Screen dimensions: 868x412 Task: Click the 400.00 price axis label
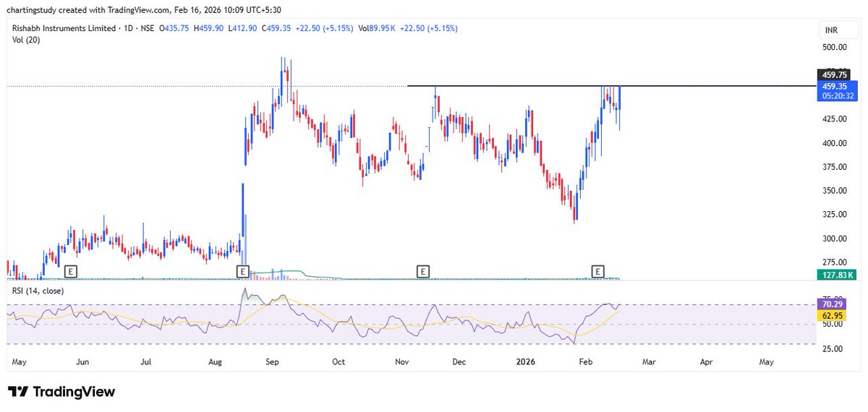pos(835,143)
